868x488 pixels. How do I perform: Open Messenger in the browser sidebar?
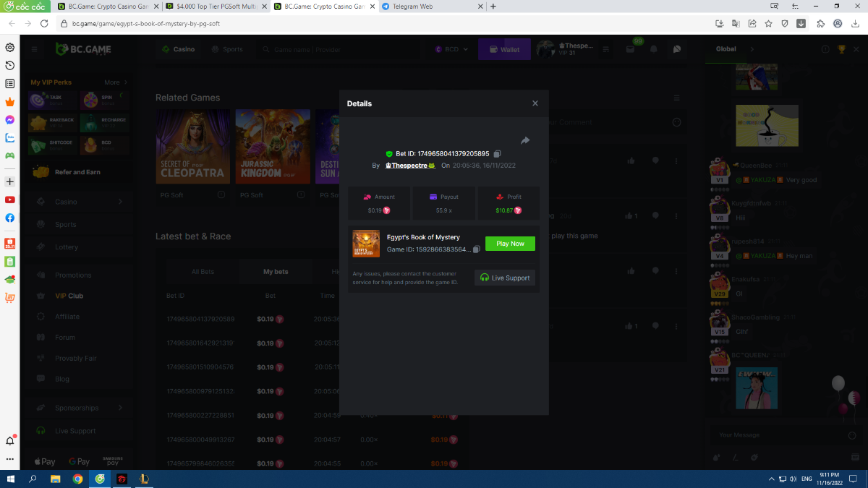(x=10, y=120)
